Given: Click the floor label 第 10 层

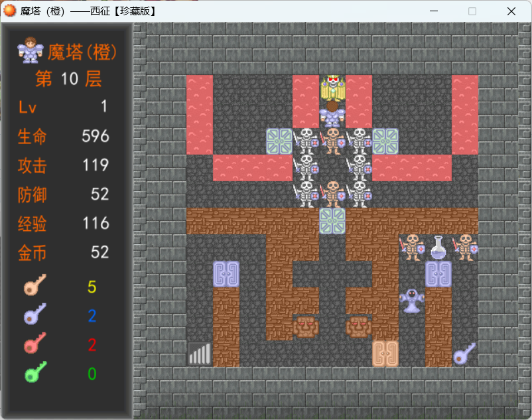Looking at the screenshot, I should tap(69, 79).
